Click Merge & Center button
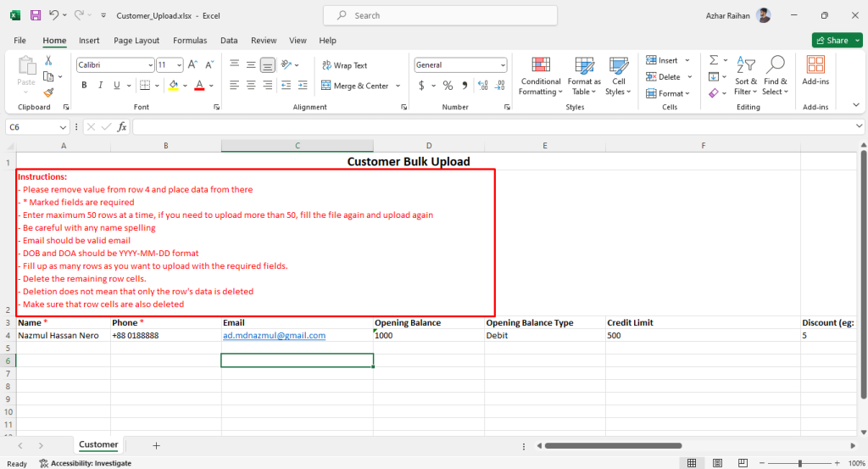The width and height of the screenshot is (868, 469). point(355,86)
